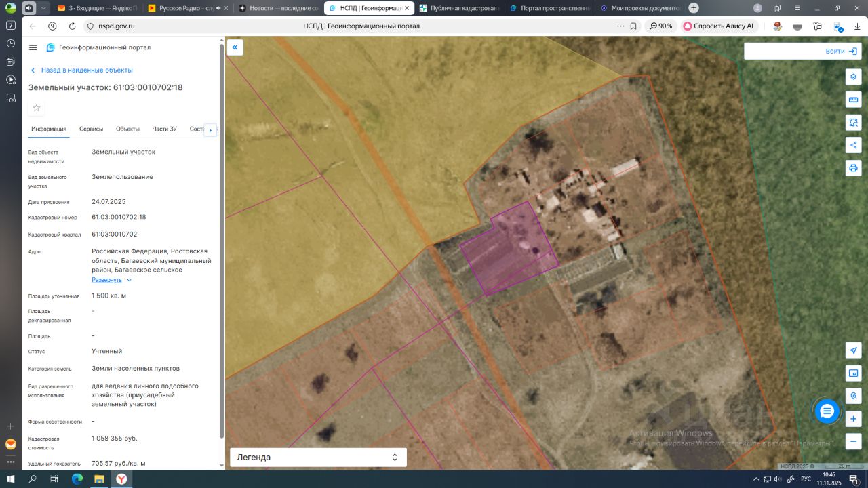Show more info tabs with arrow
Screen dimensions: 868x488
(x=210, y=129)
